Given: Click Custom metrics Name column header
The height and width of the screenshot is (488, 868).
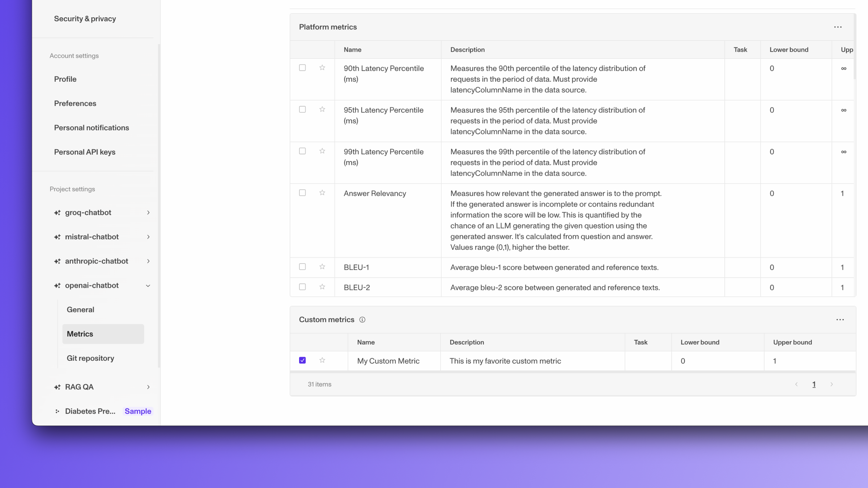Looking at the screenshot, I should coord(366,342).
